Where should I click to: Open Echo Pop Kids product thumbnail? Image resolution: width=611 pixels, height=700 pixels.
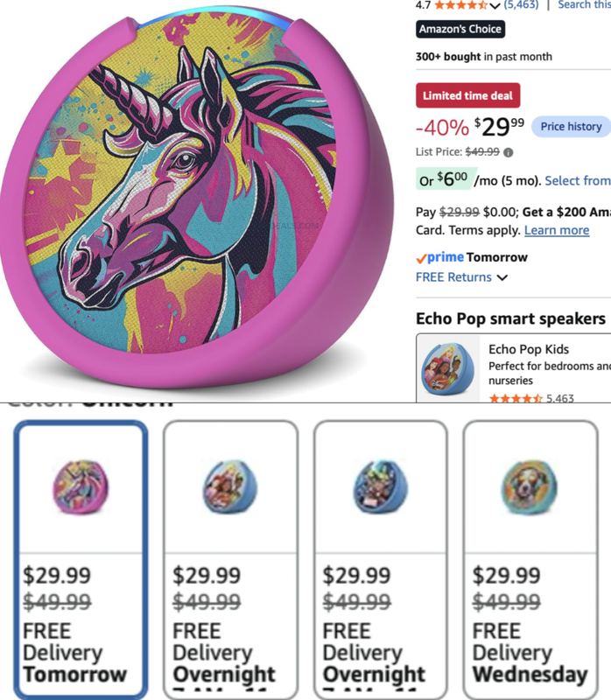448,368
